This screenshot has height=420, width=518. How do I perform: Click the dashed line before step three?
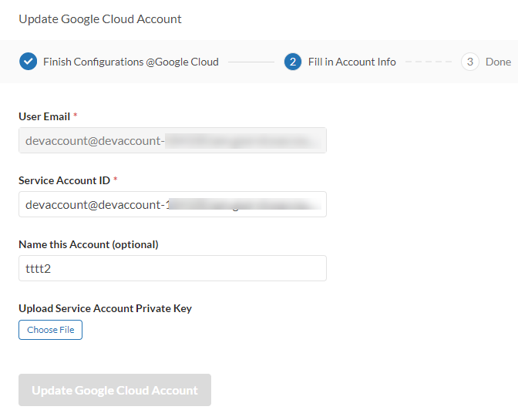[x=428, y=62]
